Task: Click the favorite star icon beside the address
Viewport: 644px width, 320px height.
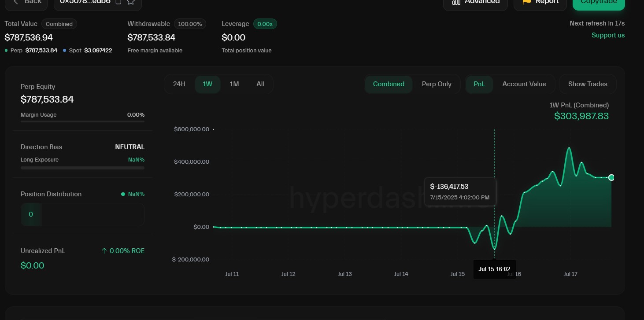Action: (x=131, y=2)
